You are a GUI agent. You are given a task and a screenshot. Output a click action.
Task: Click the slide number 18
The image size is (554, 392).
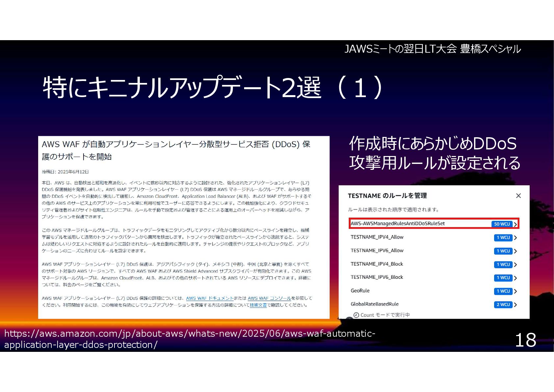[x=525, y=340]
